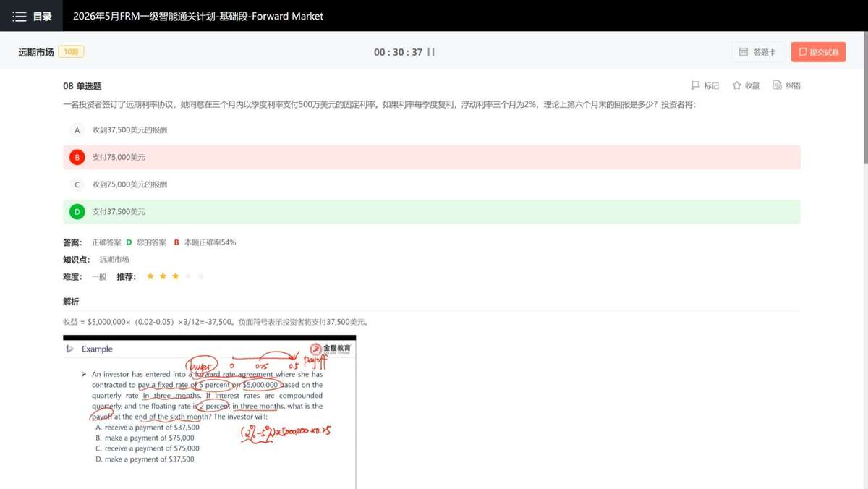868x489 pixels.
Task: Submit the paper with 提交试卷
Action: point(818,52)
